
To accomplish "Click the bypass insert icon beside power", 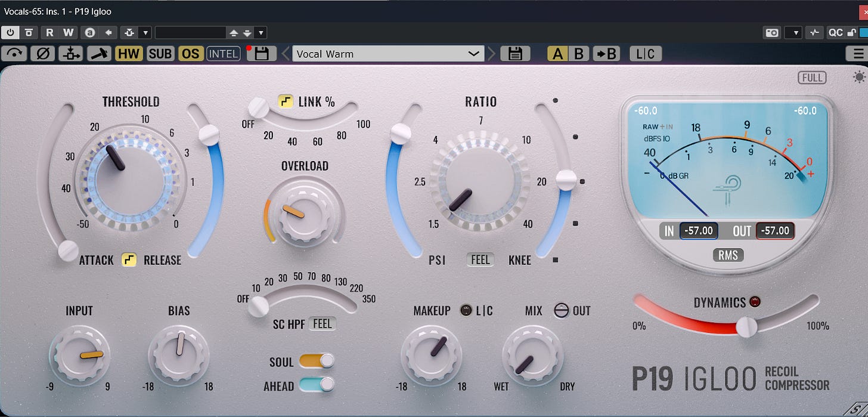I will [x=28, y=33].
